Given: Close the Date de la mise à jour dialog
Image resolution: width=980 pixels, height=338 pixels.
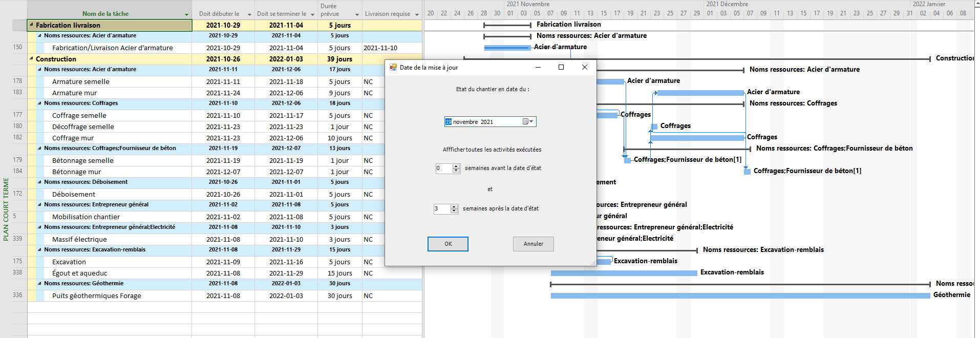Looking at the screenshot, I should [x=584, y=67].
